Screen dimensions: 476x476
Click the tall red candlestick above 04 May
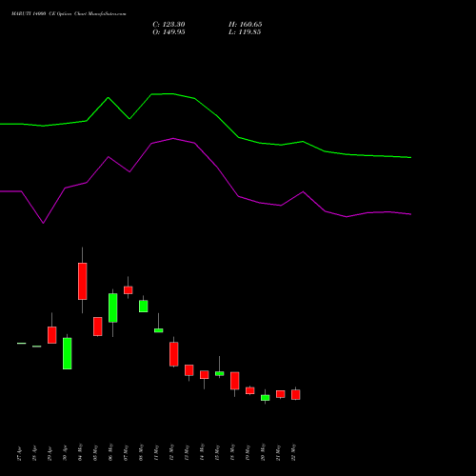tap(83, 281)
